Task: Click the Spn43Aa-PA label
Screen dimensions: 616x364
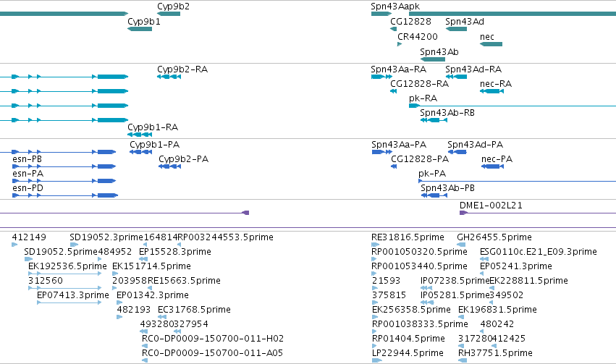Action: pos(399,145)
